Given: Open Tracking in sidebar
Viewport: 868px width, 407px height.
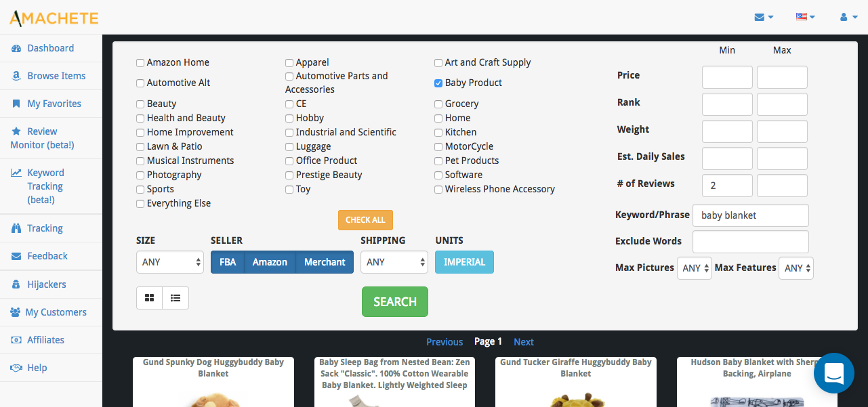Looking at the screenshot, I should 51,228.
